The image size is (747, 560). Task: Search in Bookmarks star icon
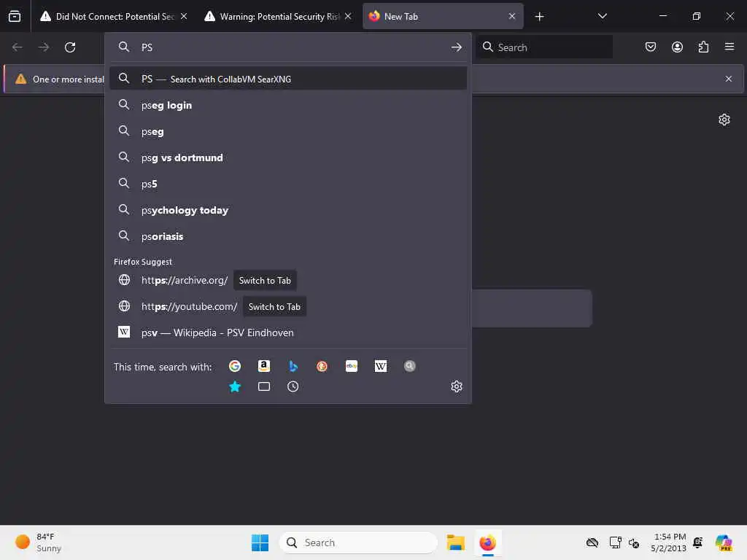[x=235, y=386]
